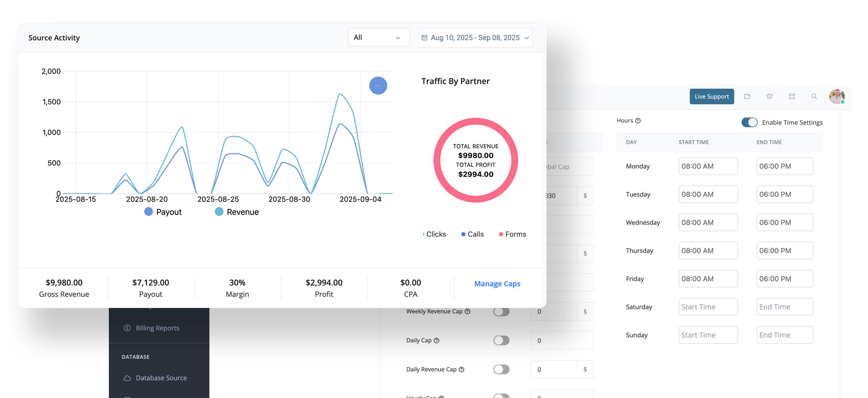868x398 pixels.
Task: Open the apps grid icon near search
Action: (792, 96)
